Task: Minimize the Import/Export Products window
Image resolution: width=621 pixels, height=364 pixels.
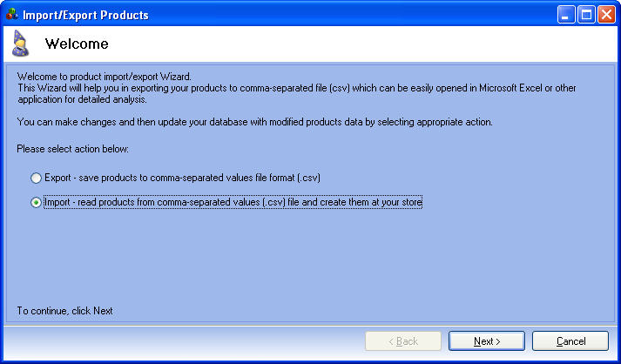Action: coord(566,15)
